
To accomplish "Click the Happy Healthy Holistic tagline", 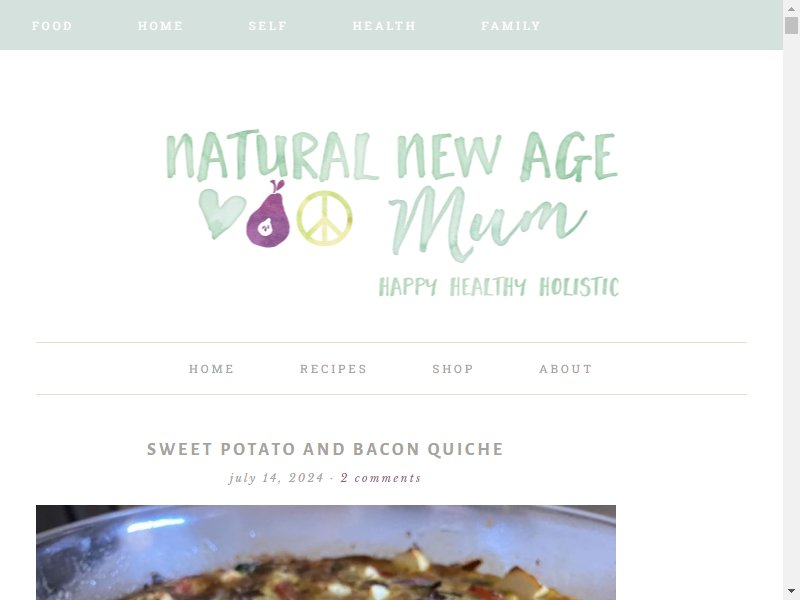I will (498, 287).
